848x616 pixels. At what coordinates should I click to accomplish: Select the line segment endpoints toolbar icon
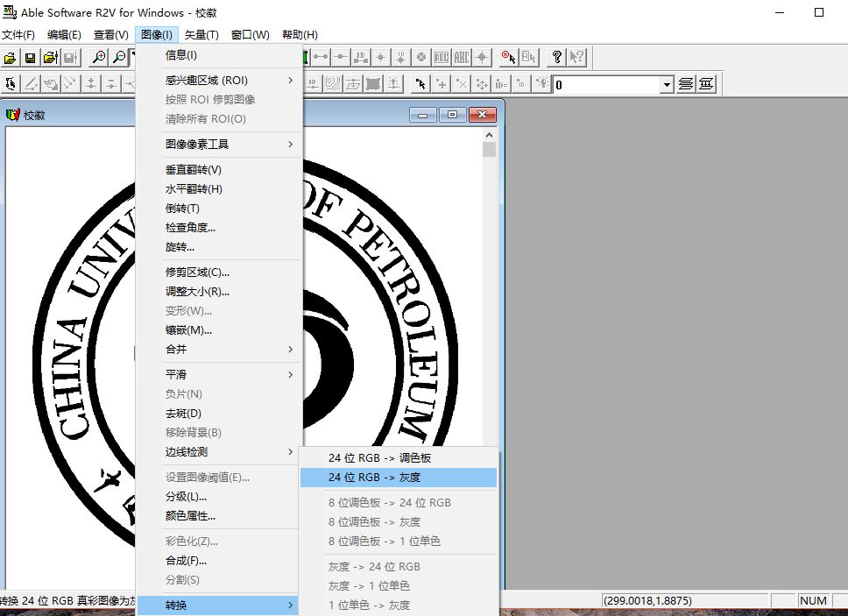pos(321,57)
